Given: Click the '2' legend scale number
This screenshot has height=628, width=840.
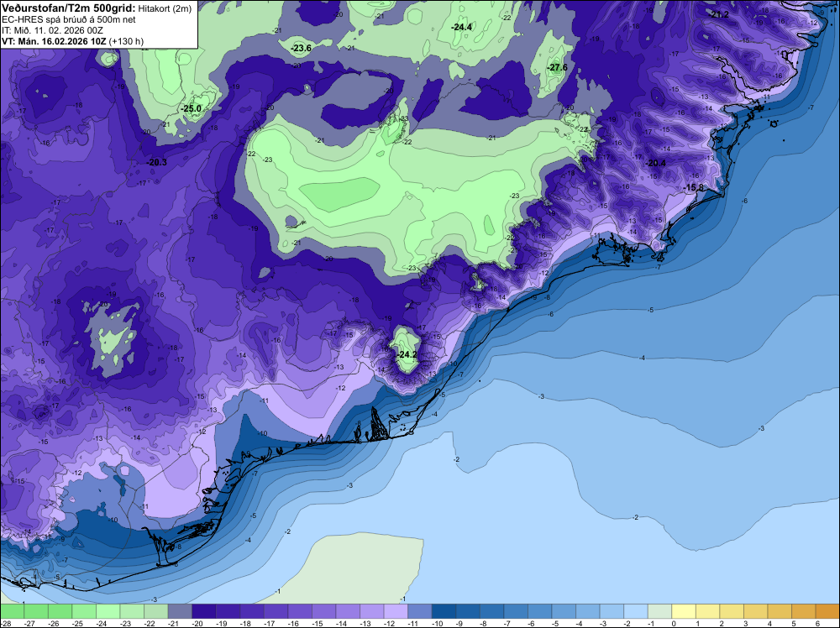Looking at the screenshot, I should (722, 623).
